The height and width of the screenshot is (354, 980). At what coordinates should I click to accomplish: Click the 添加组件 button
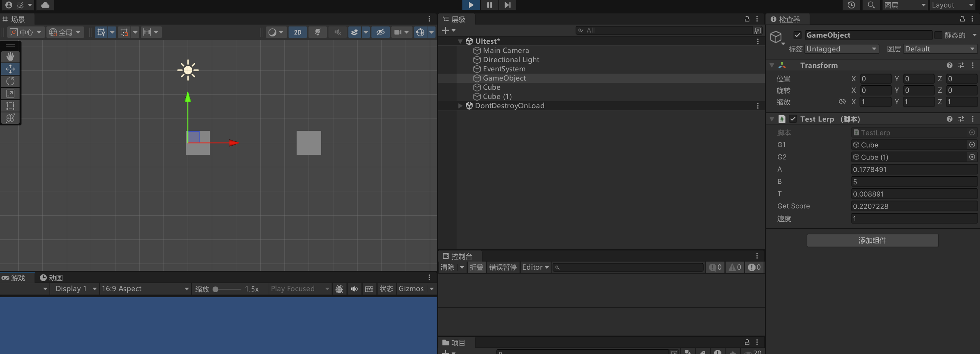872,240
